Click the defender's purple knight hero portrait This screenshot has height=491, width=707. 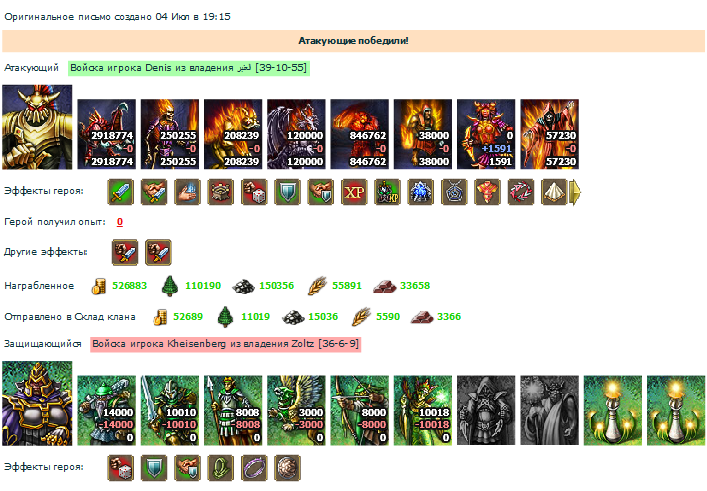37,403
